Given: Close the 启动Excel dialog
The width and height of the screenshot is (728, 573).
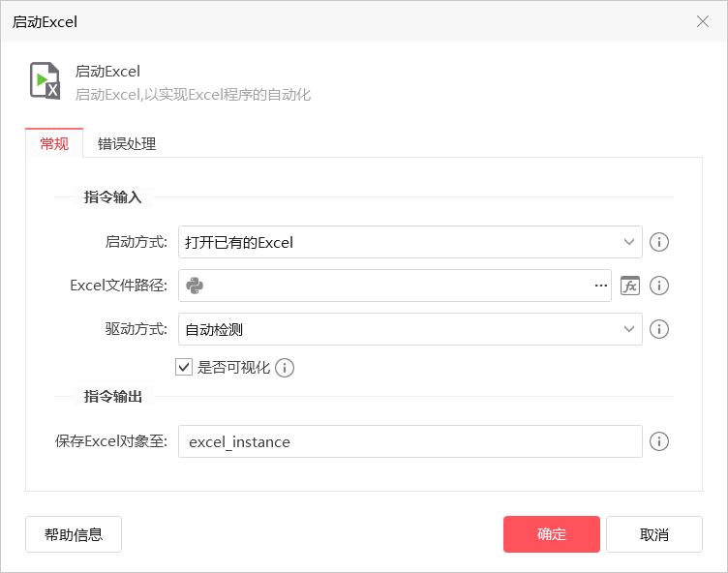Looking at the screenshot, I should click(x=703, y=21).
